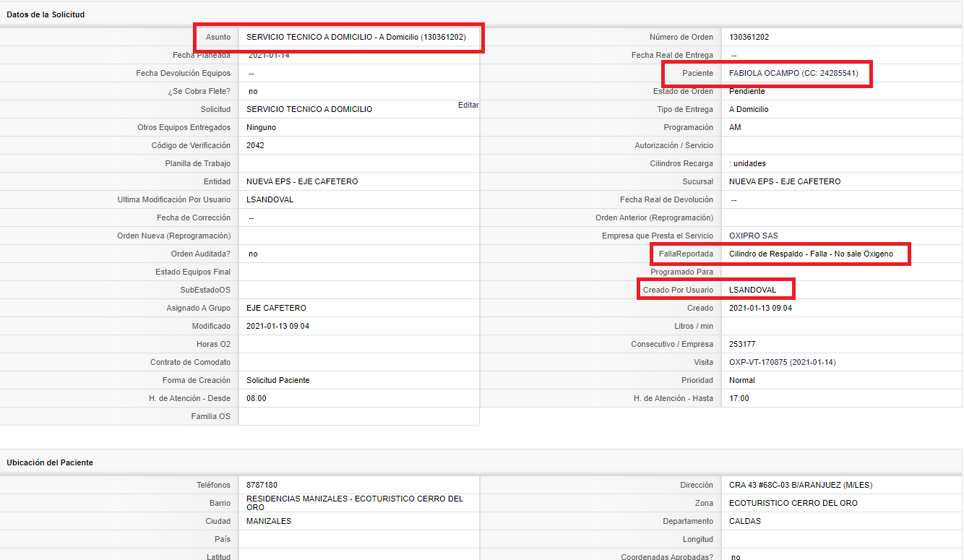
Task: Select the Tipo de Entrega value A Domicilio
Action: 749,109
